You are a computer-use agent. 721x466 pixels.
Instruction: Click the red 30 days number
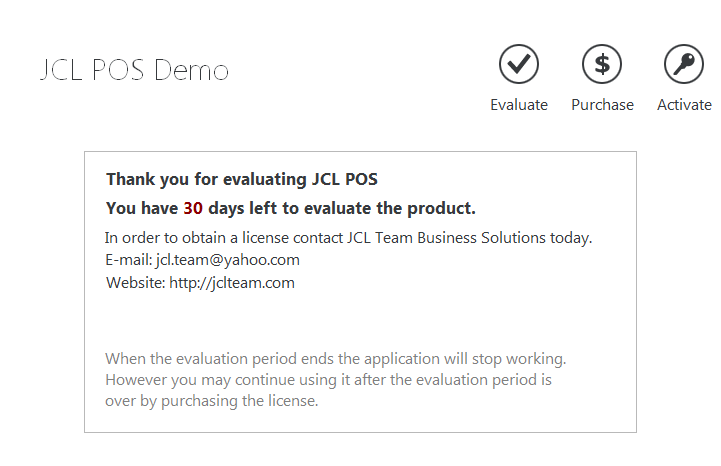(x=193, y=209)
